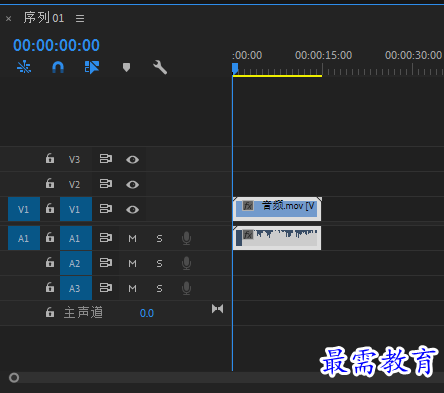The width and height of the screenshot is (444, 393).
Task: Click master track volume value 0.0
Action: [x=147, y=313]
